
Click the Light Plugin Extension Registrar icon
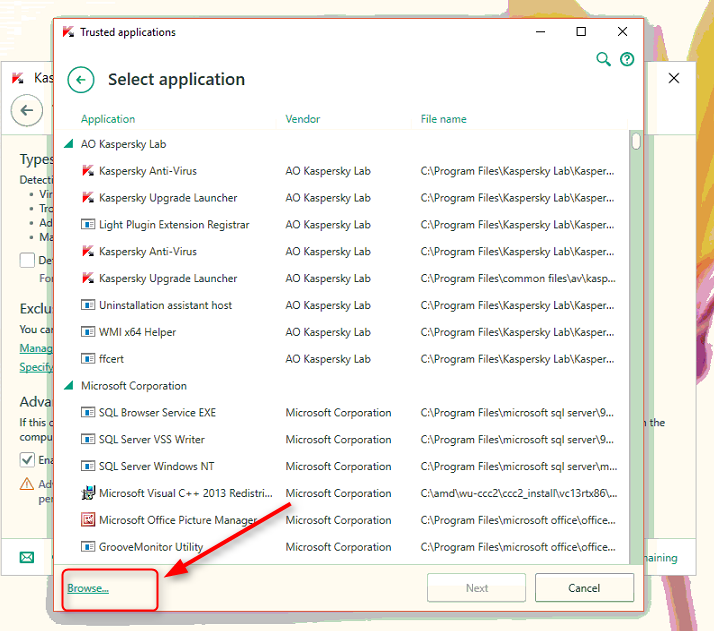(x=88, y=224)
